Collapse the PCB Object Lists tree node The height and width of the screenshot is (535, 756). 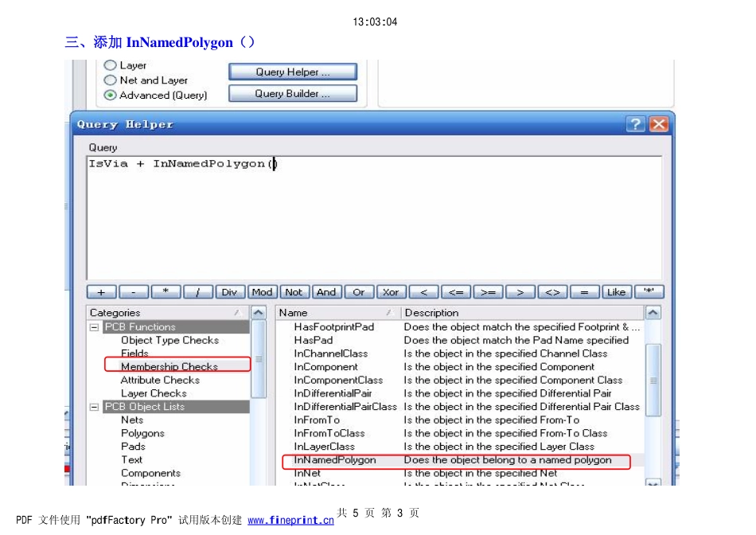(95, 407)
